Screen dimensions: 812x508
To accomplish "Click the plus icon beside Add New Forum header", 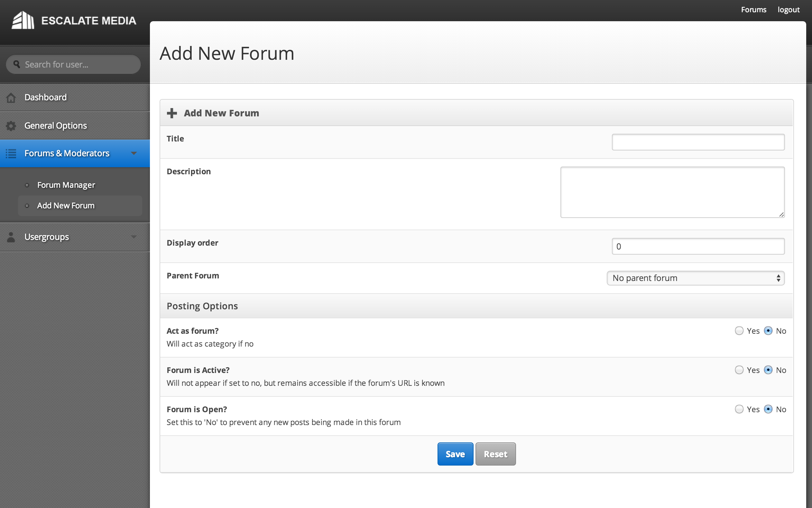I will (172, 113).
